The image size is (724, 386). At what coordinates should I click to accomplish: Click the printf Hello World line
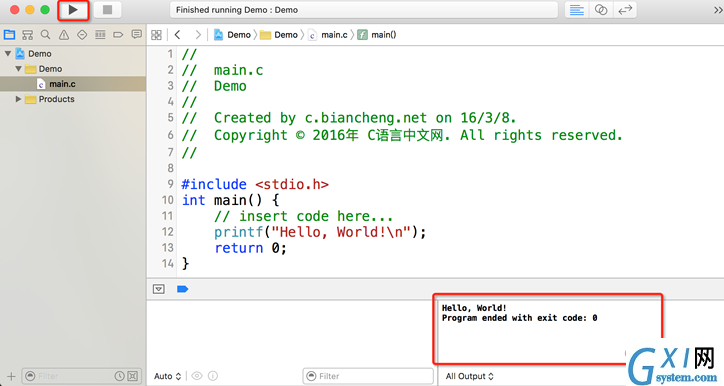pos(320,232)
